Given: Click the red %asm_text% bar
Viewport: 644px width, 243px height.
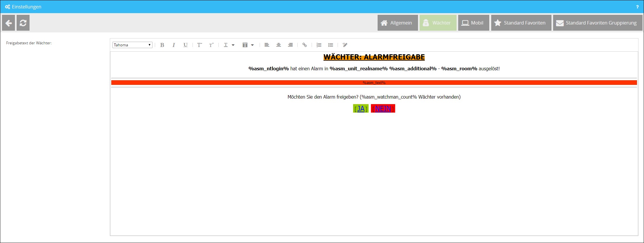Looking at the screenshot, I should pyautogui.click(x=374, y=83).
